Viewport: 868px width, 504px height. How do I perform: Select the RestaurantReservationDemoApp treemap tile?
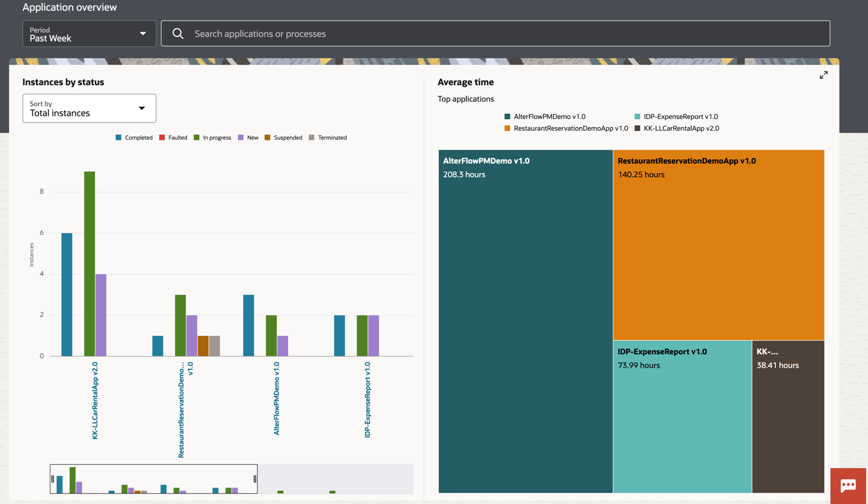point(718,245)
